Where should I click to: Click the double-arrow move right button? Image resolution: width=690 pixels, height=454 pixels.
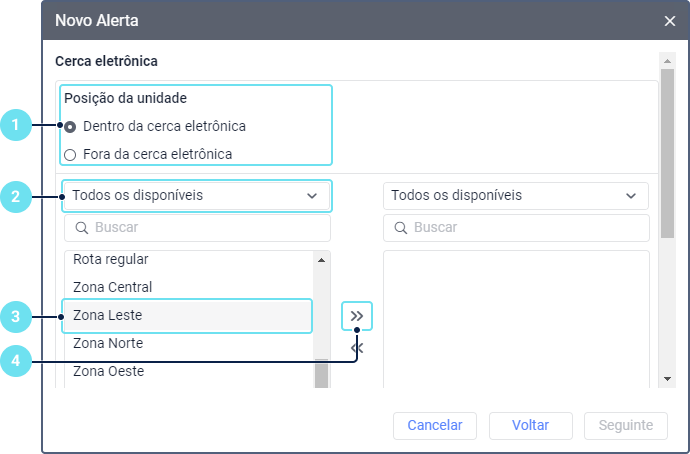(357, 316)
